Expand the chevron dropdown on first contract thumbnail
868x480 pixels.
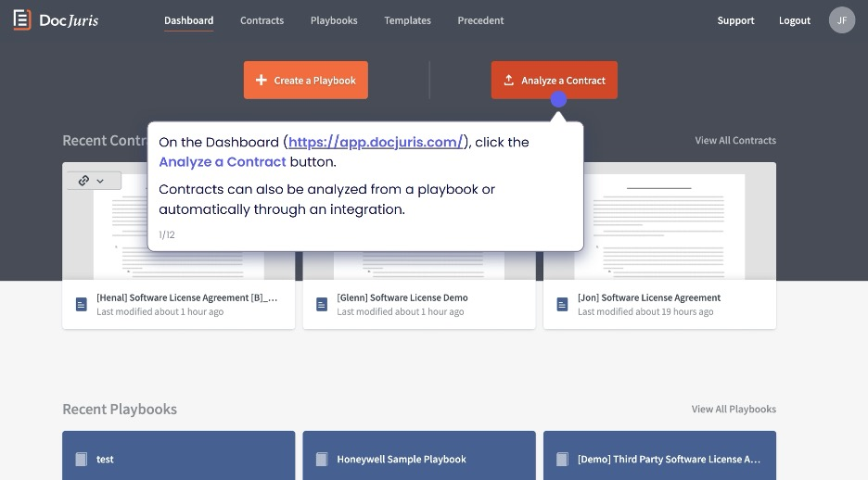(100, 181)
